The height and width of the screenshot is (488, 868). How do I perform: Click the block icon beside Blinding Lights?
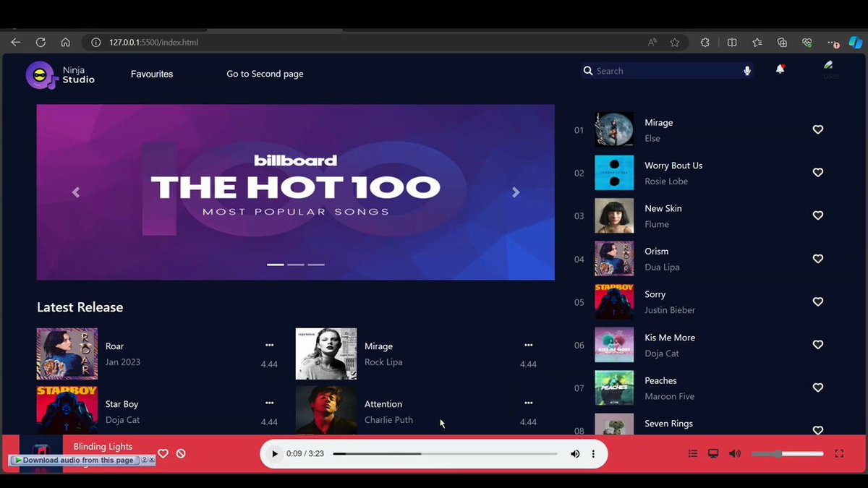[181, 453]
